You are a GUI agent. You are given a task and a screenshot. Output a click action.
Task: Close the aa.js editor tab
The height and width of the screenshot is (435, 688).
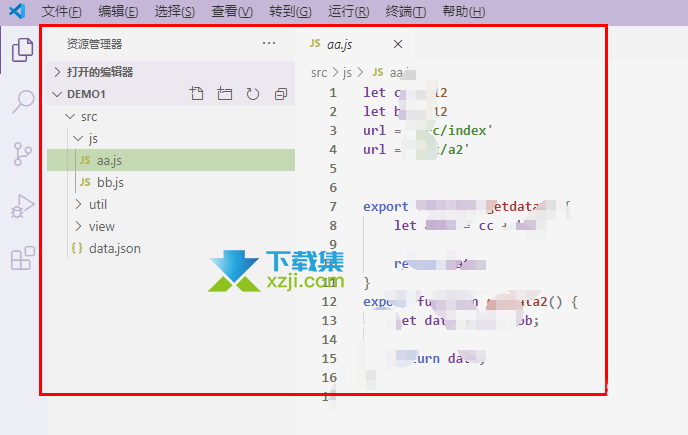(x=398, y=44)
